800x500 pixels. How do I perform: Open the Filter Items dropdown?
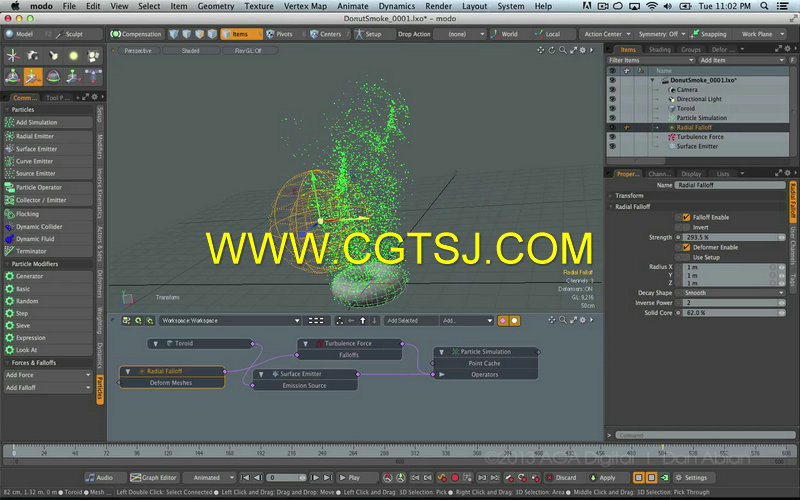click(x=651, y=60)
